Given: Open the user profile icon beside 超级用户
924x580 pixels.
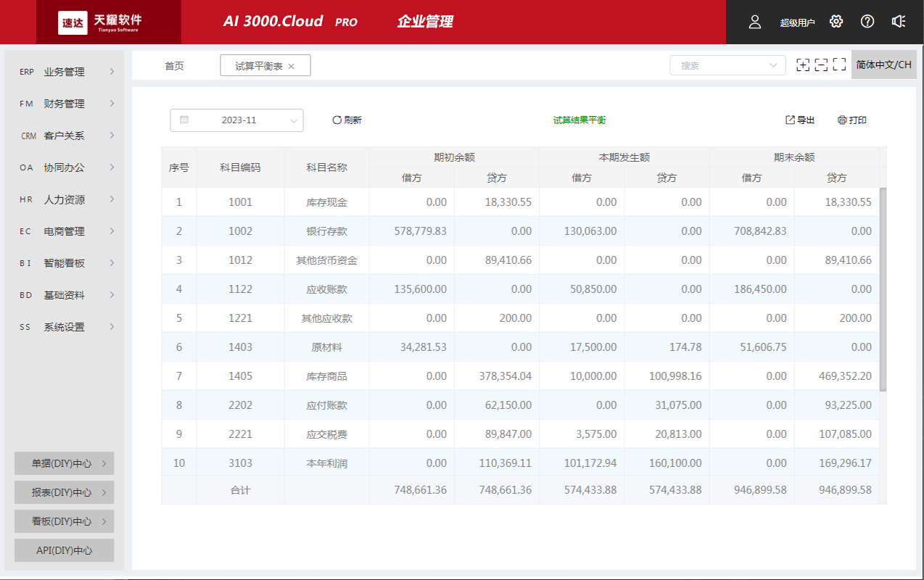Looking at the screenshot, I should pos(754,22).
